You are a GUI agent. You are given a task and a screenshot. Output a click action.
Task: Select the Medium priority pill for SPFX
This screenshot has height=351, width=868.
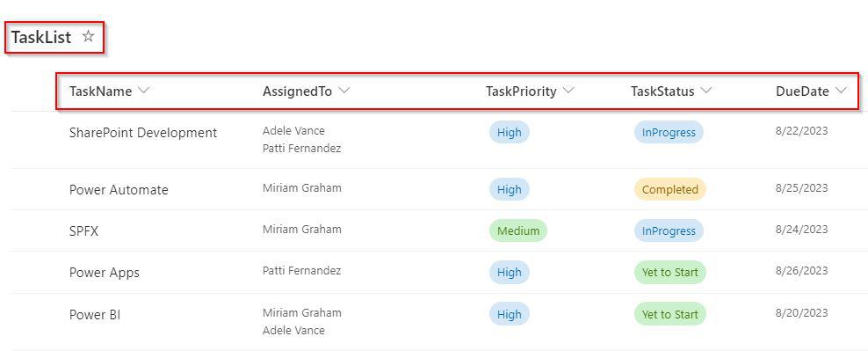coord(518,230)
